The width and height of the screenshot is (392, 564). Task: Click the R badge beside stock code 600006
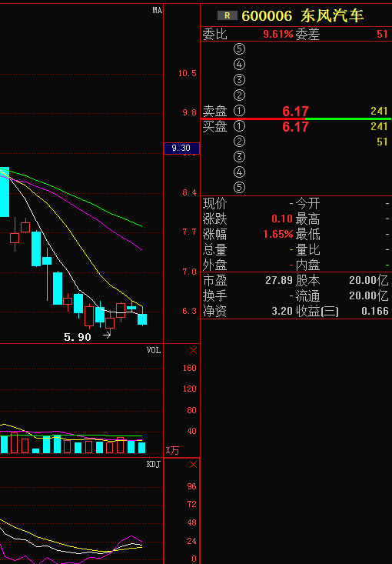(x=227, y=16)
